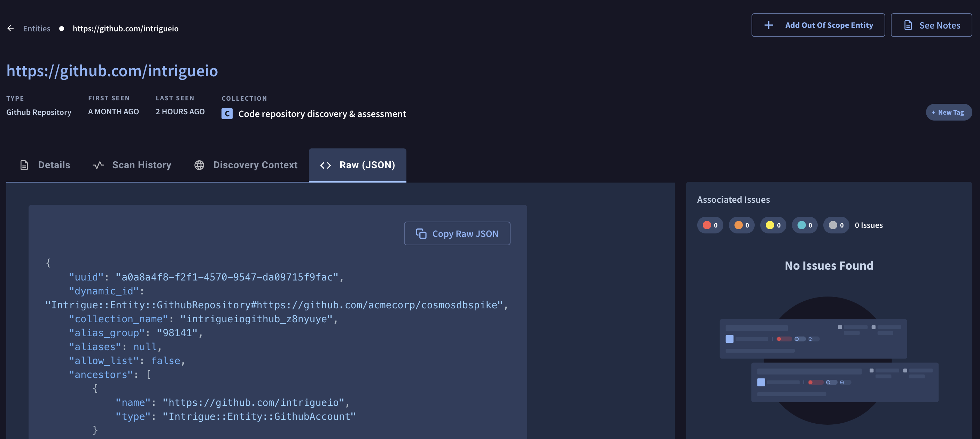980x439 pixels.
Task: Click the back arrow icon
Action: point(11,28)
